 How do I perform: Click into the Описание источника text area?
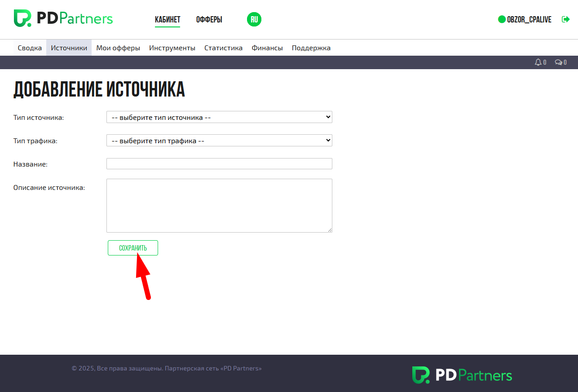tap(219, 206)
